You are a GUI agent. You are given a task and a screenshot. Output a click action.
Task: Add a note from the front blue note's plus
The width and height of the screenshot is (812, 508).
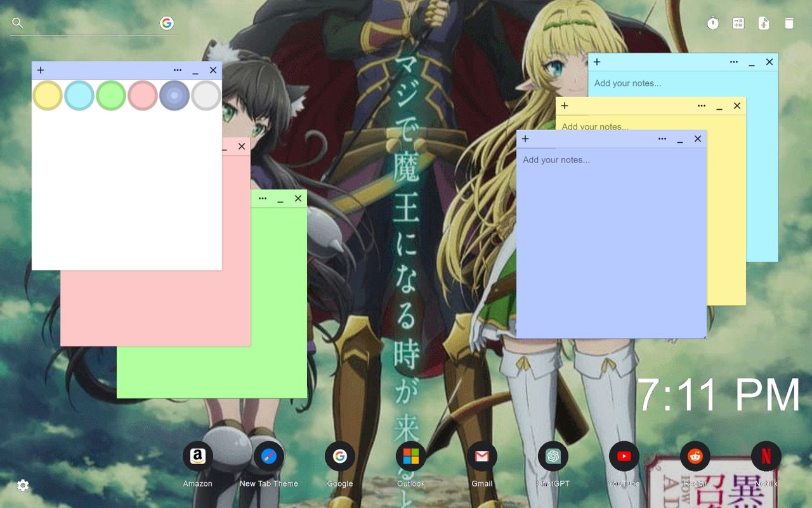[x=525, y=139]
